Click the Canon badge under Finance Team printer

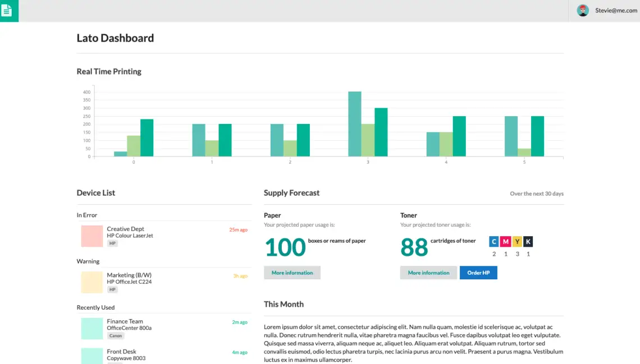tap(115, 335)
